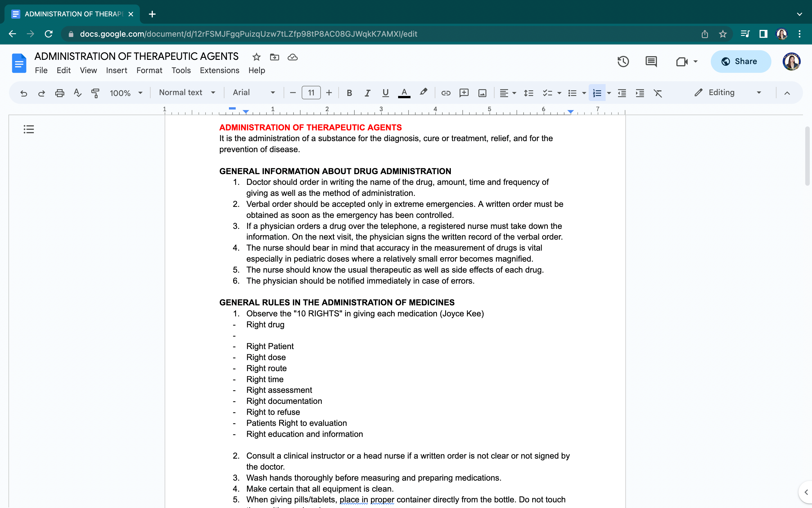Click the font size field

pos(311,93)
